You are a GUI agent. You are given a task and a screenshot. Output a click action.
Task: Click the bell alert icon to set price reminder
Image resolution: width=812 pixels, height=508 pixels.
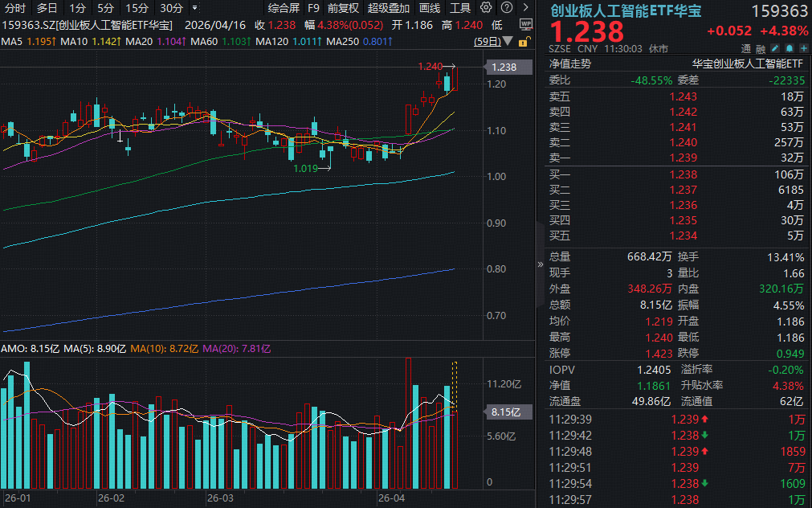pyautogui.click(x=790, y=48)
